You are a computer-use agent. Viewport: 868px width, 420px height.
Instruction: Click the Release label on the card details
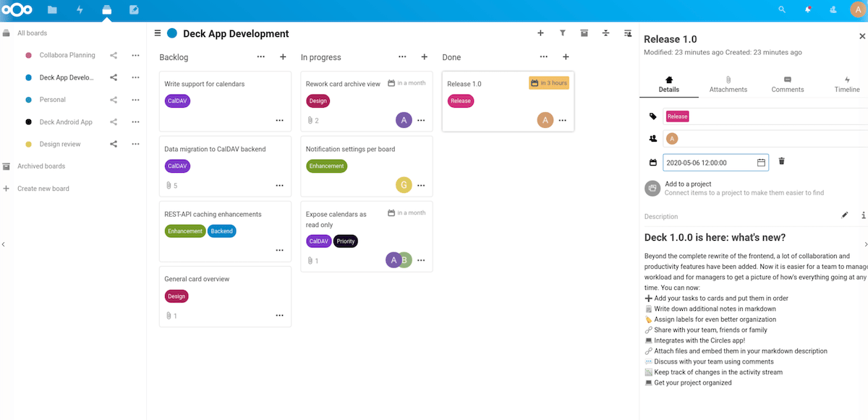tap(676, 116)
